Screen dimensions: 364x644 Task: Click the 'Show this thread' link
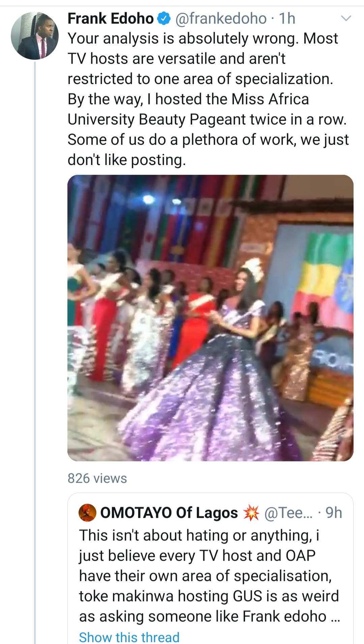(129, 637)
